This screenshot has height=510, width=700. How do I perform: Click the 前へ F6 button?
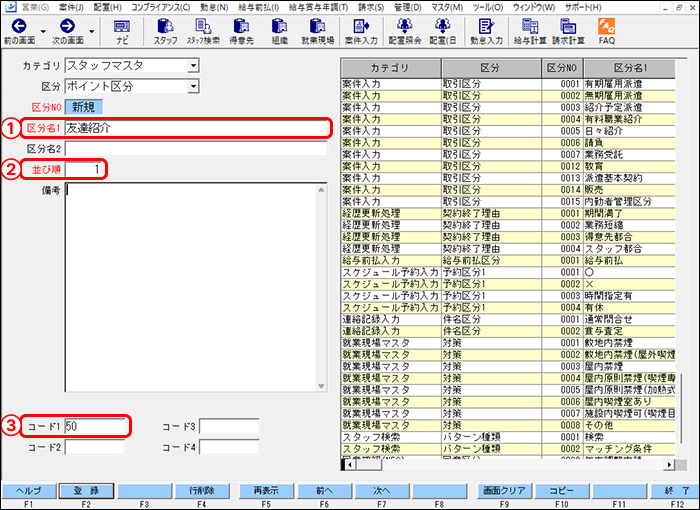tap(325, 491)
